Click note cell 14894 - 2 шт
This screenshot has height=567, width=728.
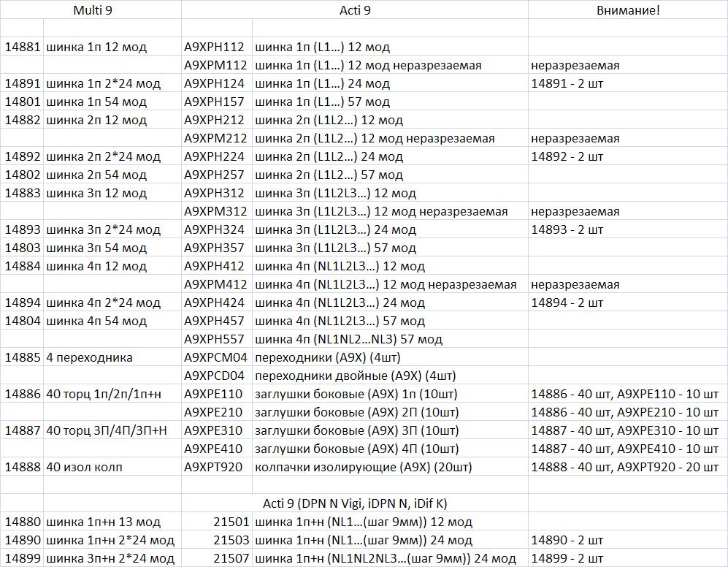tap(628, 302)
